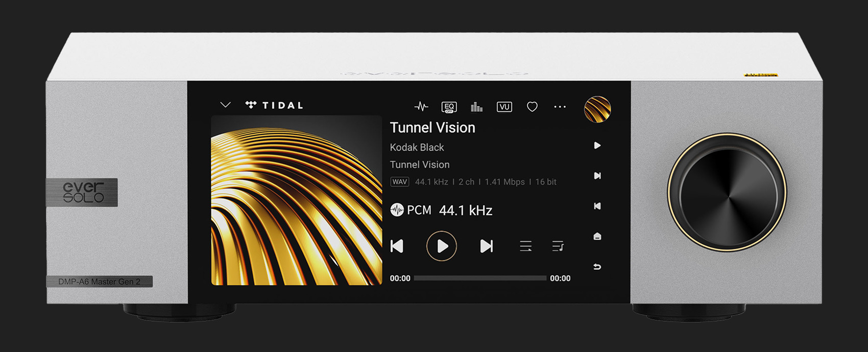Go to home via sidebar icon
The height and width of the screenshot is (352, 868).
597,237
